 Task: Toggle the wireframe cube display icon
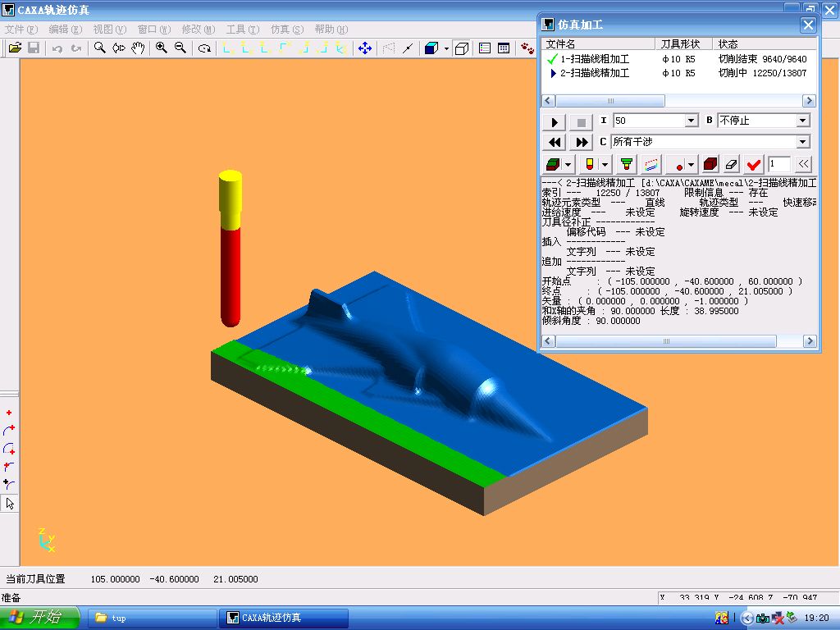pyautogui.click(x=462, y=48)
